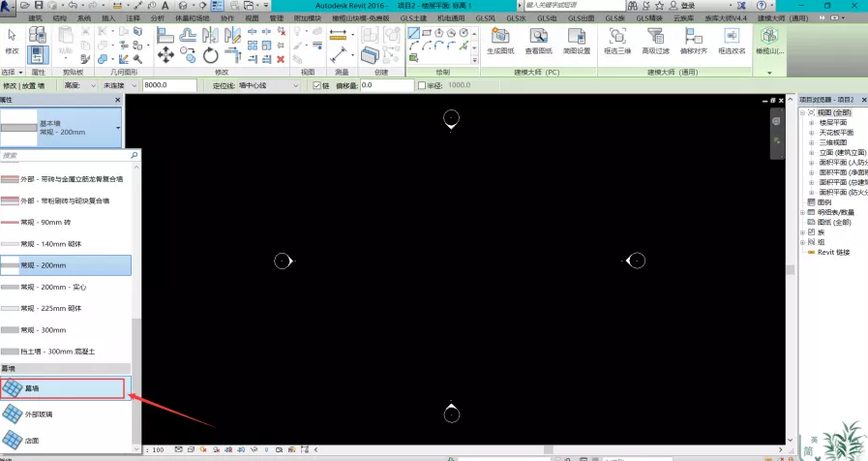Click the Properties palette icon in 属性 panel
This screenshot has width=868, height=461.
pos(38,56)
